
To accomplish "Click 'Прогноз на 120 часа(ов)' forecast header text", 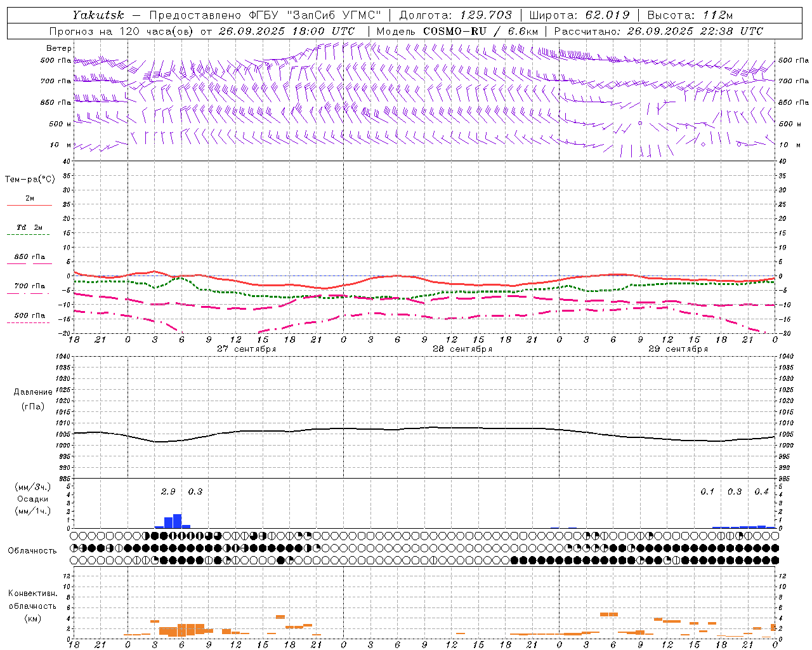I will pos(122,31).
